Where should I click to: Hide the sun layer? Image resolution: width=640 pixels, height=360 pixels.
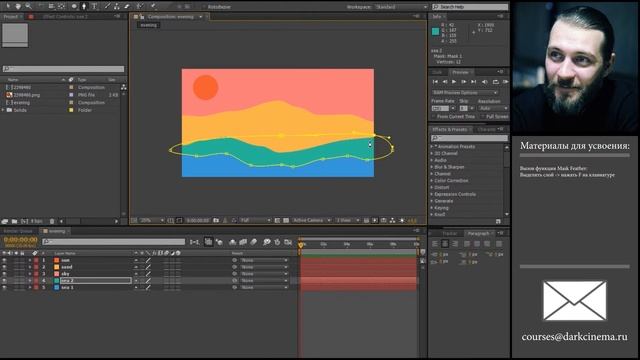pos(4,260)
